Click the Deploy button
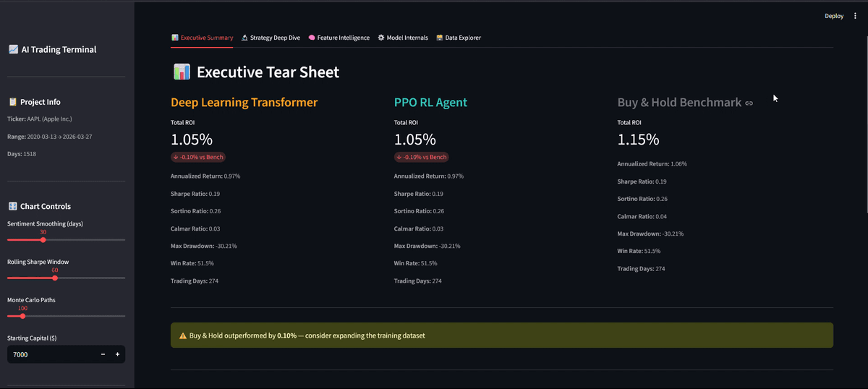This screenshot has width=868, height=389. (x=834, y=16)
